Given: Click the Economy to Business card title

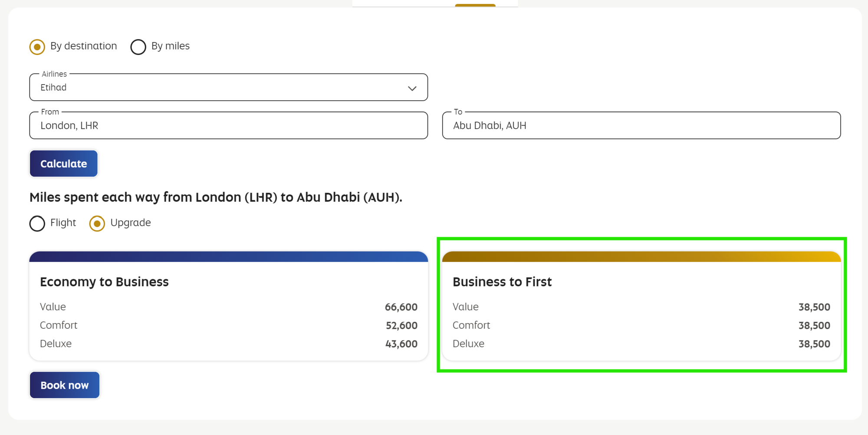Looking at the screenshot, I should (x=104, y=282).
